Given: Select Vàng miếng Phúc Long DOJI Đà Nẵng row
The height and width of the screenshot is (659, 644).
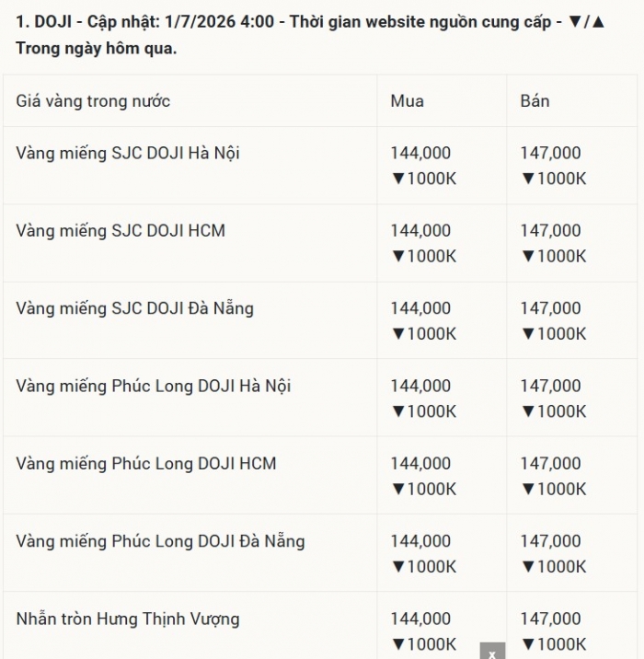Looking at the screenshot, I should (320, 553).
